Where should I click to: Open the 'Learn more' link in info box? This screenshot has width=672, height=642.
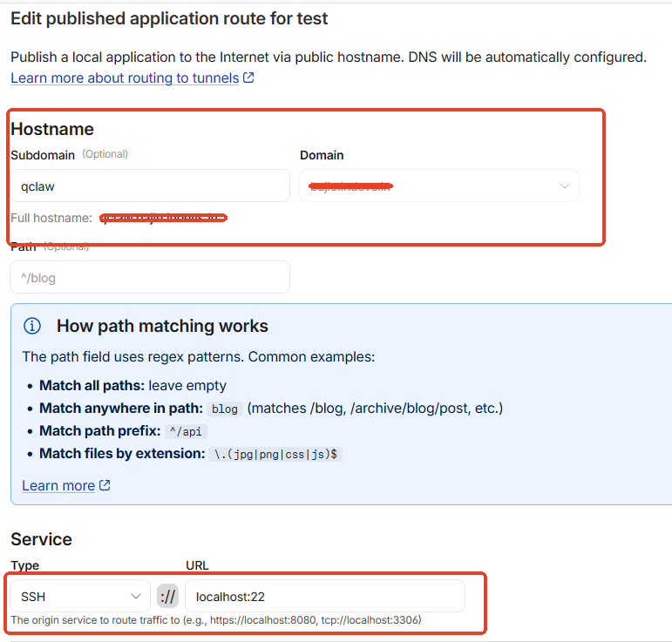pyautogui.click(x=58, y=486)
